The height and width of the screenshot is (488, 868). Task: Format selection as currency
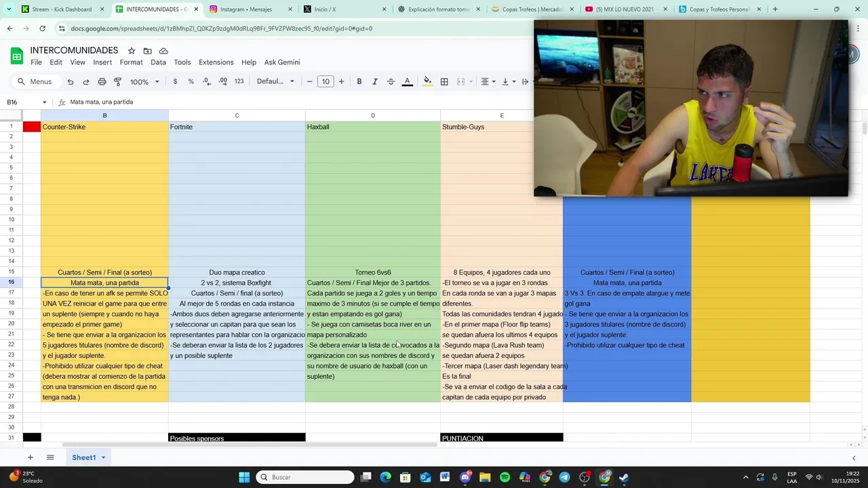coord(176,81)
